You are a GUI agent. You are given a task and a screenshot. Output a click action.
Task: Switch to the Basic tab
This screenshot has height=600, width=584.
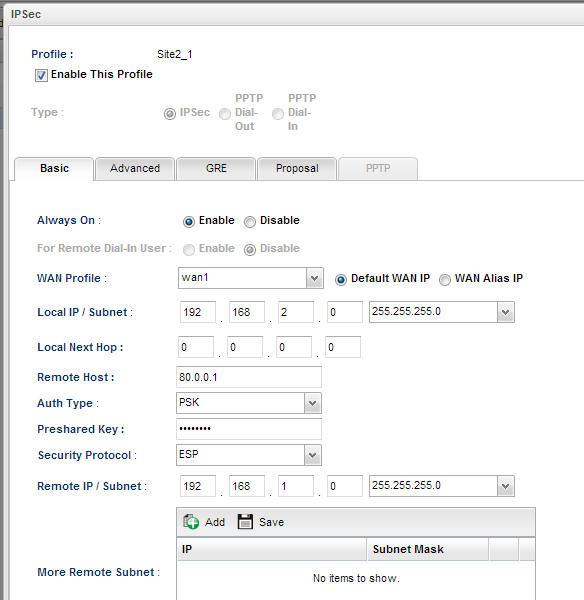[x=54, y=168]
